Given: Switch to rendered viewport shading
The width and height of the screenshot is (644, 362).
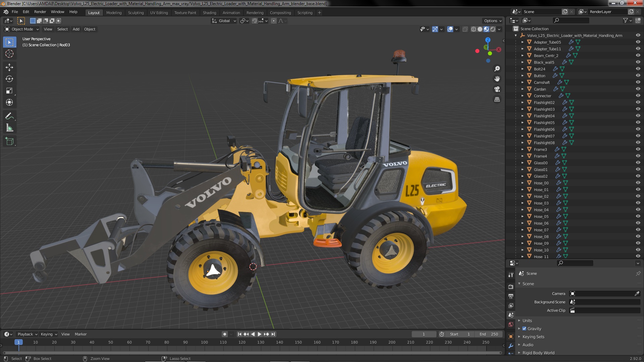Looking at the screenshot, I should 493,29.
